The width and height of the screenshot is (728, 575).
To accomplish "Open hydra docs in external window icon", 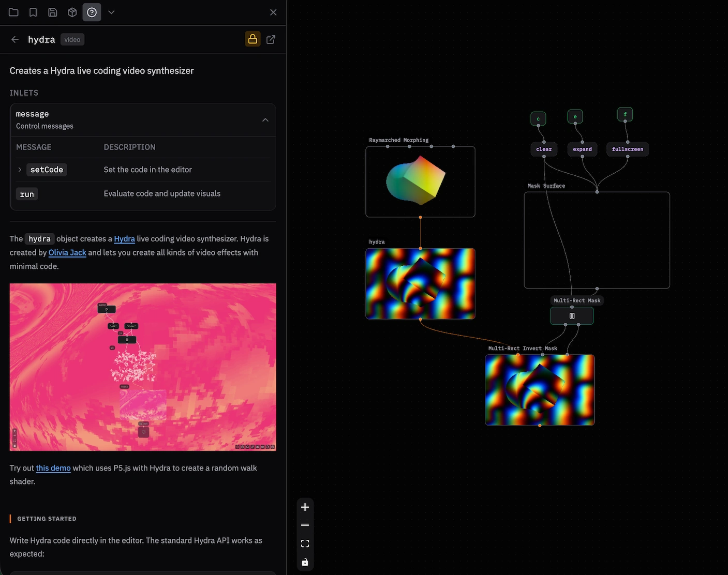I will pos(271,39).
